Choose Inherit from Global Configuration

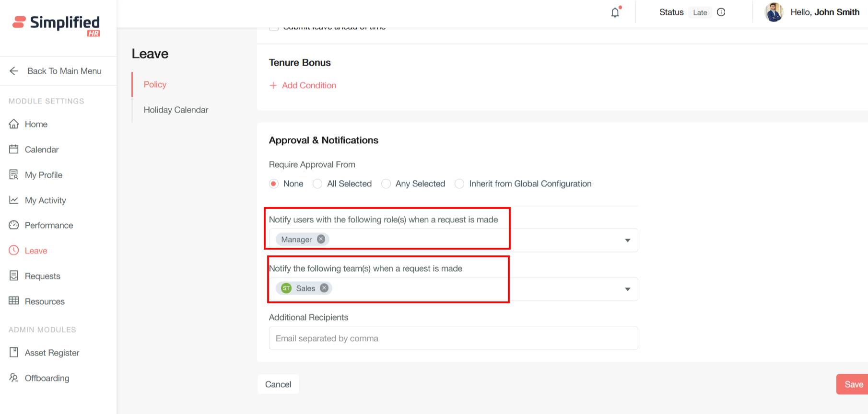click(x=459, y=184)
